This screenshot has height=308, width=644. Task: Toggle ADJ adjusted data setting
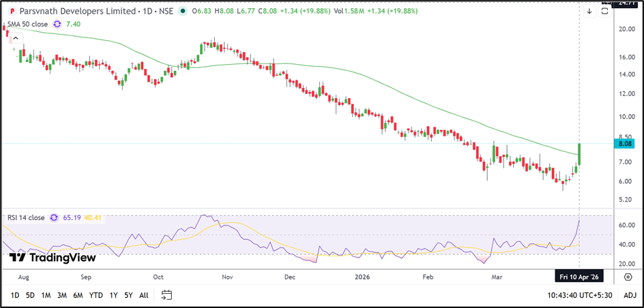click(630, 295)
